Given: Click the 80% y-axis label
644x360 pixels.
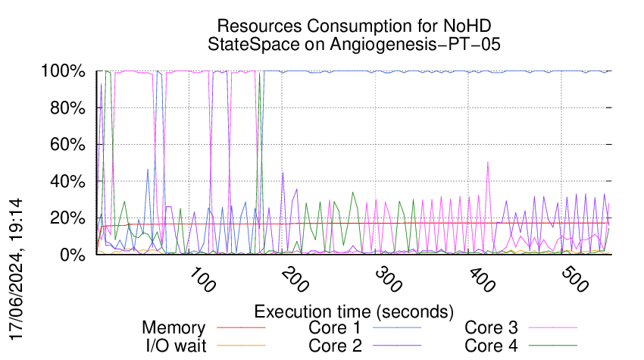Looking at the screenshot, I should click(67, 108).
